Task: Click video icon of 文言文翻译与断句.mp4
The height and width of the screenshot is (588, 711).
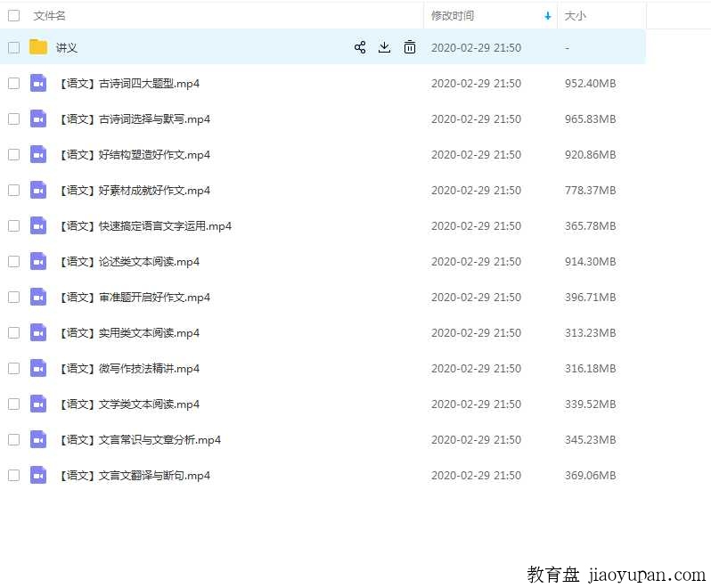Action: (x=38, y=475)
